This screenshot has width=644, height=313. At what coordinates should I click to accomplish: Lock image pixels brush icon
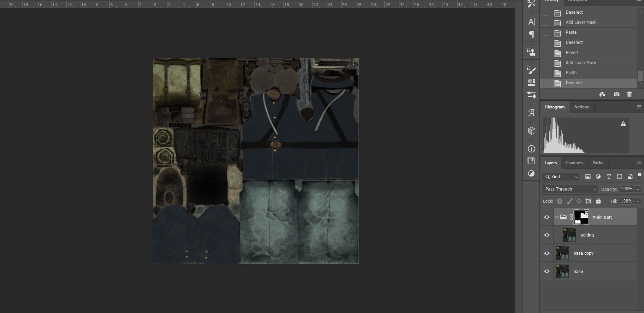click(569, 201)
